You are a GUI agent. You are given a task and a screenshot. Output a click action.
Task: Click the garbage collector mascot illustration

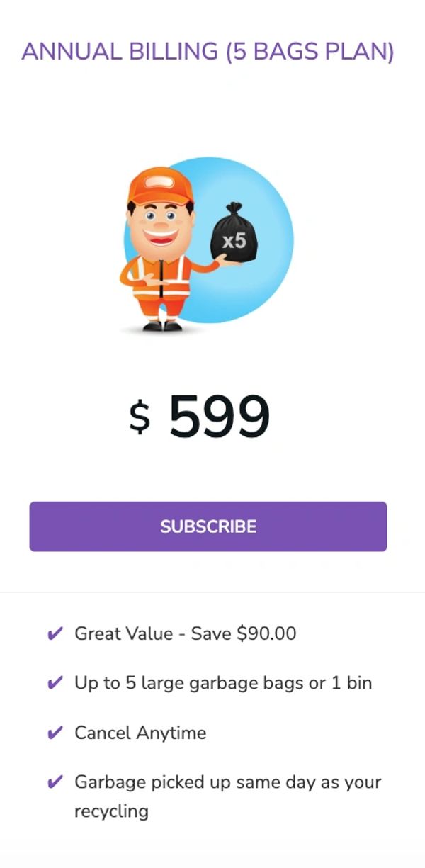click(205, 244)
